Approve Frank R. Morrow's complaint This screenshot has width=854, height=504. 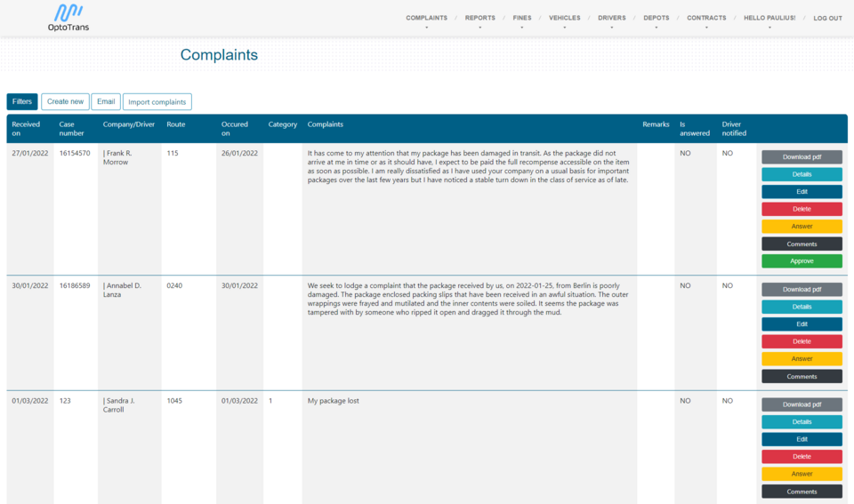[x=802, y=261]
